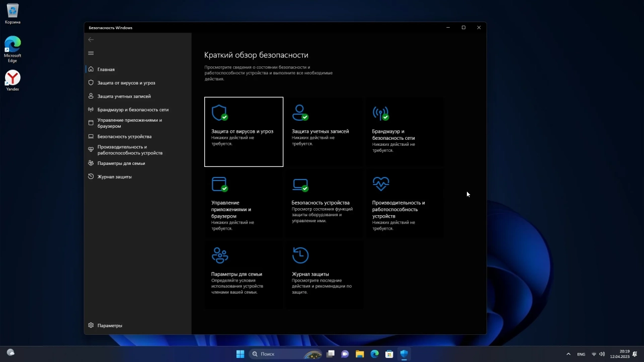The width and height of the screenshot is (644, 362).
Task: Select Защита от вирусов и угроз in sidebar
Action: pos(138,82)
